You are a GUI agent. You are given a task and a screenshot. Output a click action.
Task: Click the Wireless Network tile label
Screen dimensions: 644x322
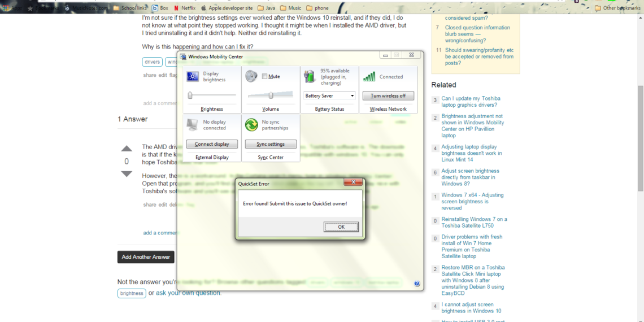tap(388, 109)
